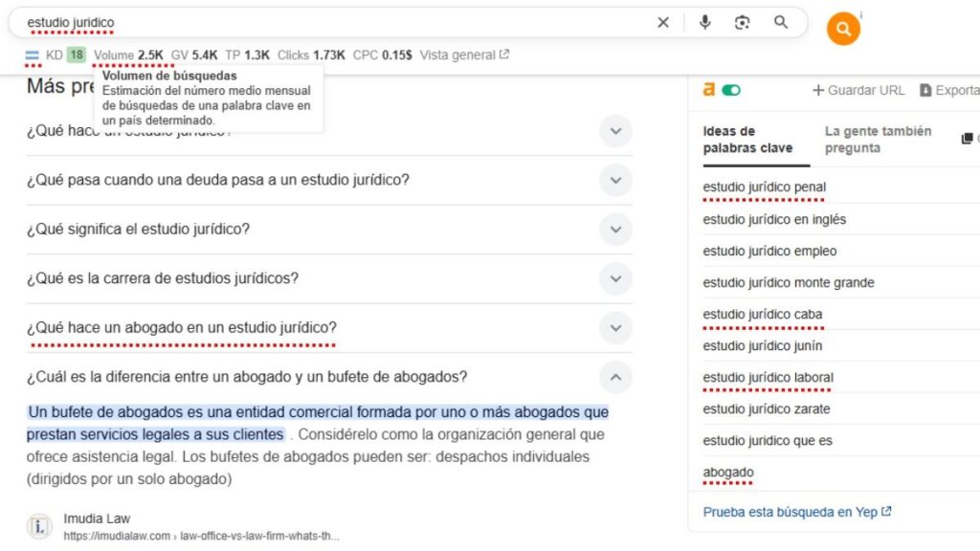
Task: Toggle the green Ahrefs sidebar switch
Action: (731, 90)
